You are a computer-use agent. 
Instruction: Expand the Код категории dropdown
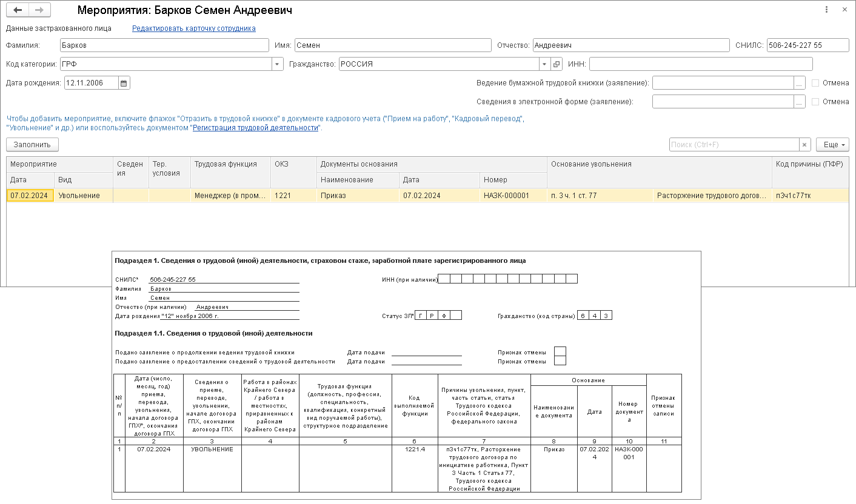click(x=278, y=64)
